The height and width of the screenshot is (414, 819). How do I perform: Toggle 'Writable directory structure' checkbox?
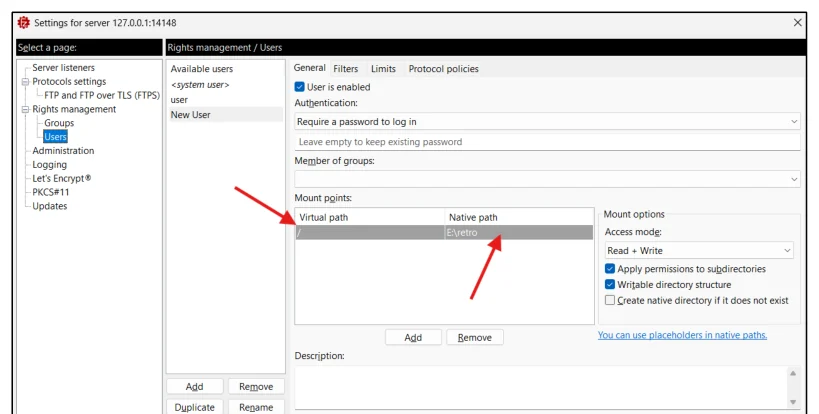610,285
